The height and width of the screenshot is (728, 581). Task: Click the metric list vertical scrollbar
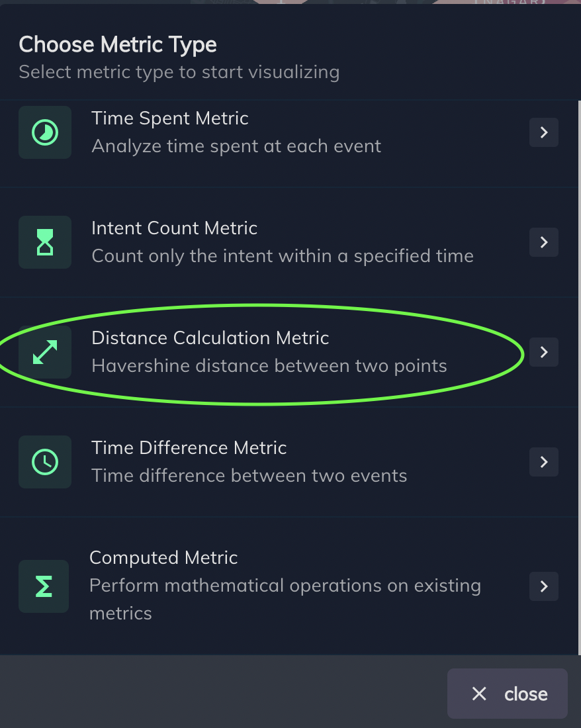[x=578, y=377]
